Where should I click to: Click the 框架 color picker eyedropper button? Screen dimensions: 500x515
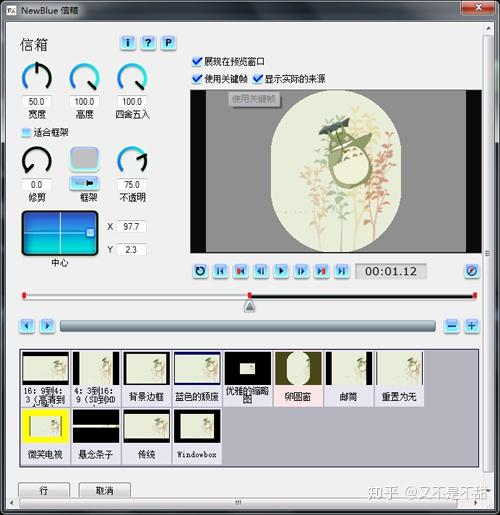click(84, 183)
